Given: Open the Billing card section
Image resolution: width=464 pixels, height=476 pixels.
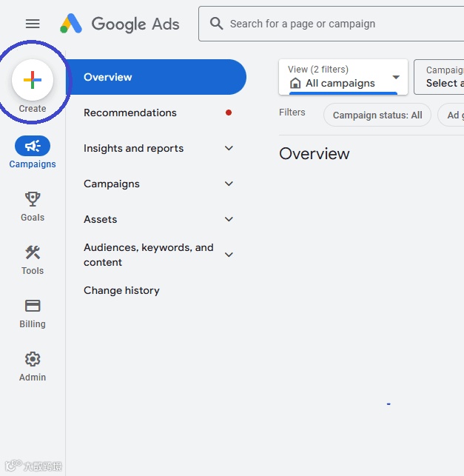Looking at the screenshot, I should pyautogui.click(x=33, y=313).
